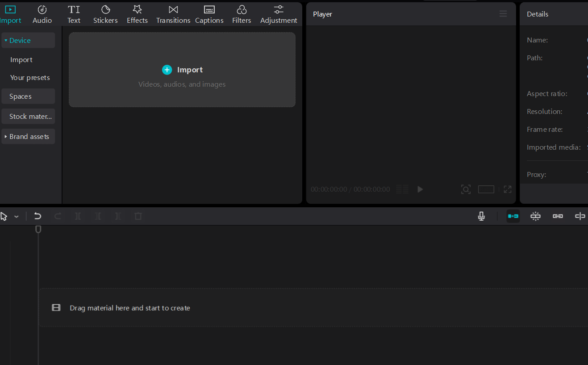Click the Proxy label in Details

[x=536, y=175]
